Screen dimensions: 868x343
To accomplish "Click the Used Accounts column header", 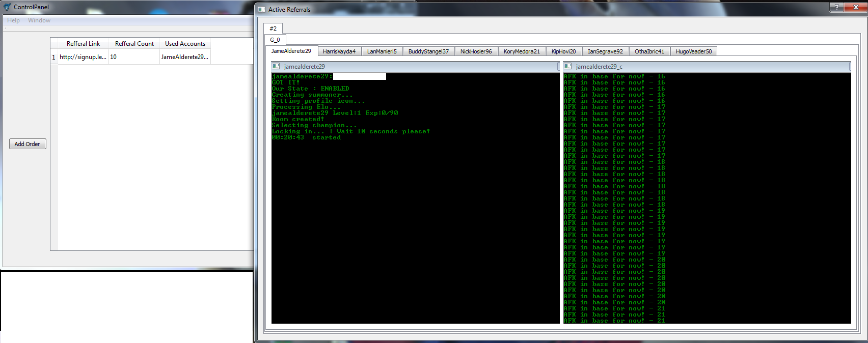I will point(185,44).
